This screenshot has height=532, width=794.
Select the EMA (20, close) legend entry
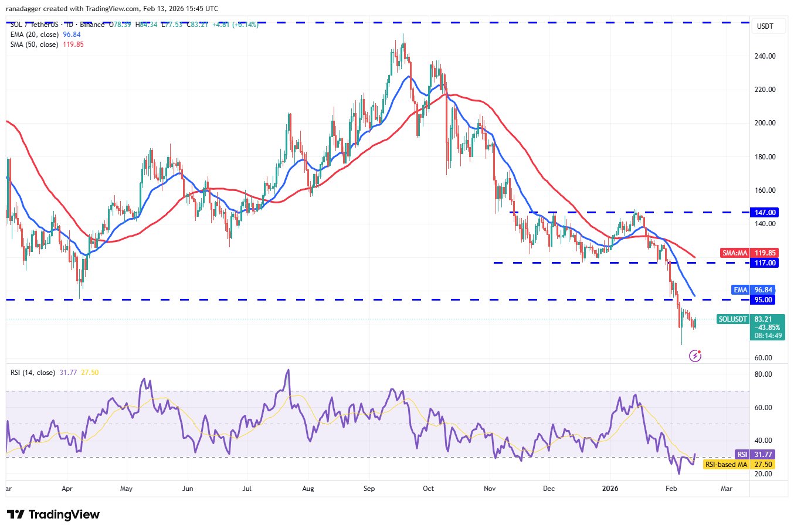[34, 35]
